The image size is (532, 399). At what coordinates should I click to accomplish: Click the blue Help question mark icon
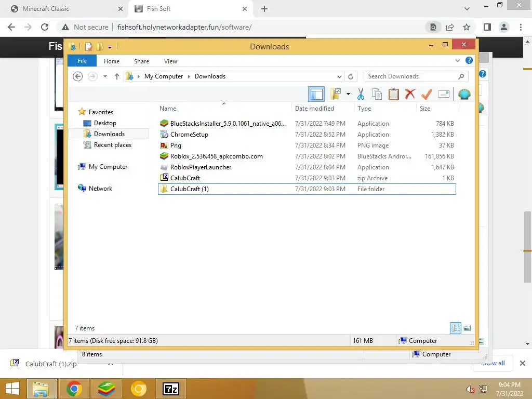click(x=469, y=60)
